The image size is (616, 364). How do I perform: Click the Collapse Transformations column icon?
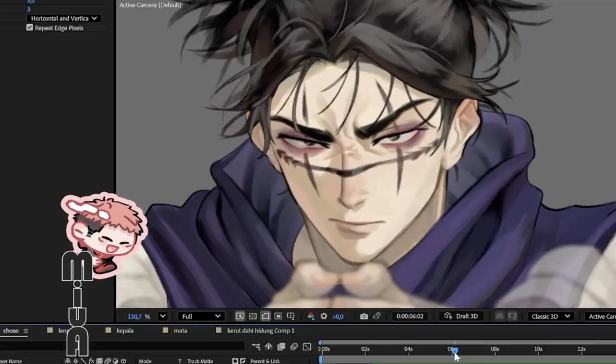coord(76,361)
